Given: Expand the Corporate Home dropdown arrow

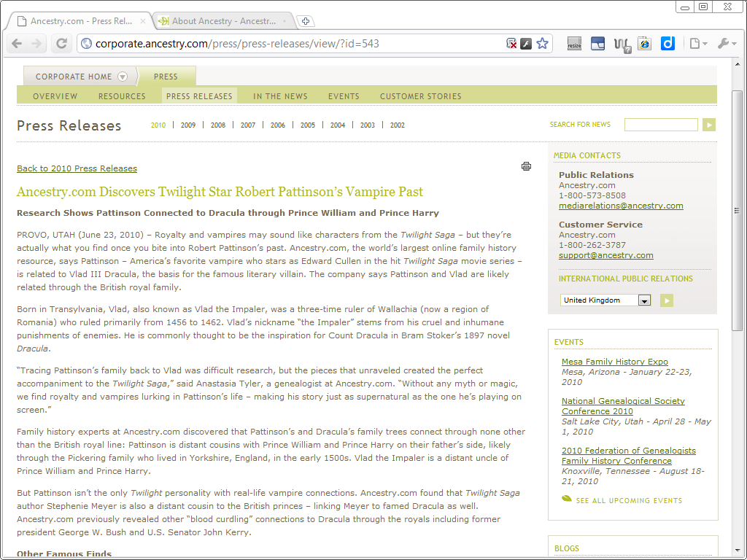Looking at the screenshot, I should click(x=123, y=77).
